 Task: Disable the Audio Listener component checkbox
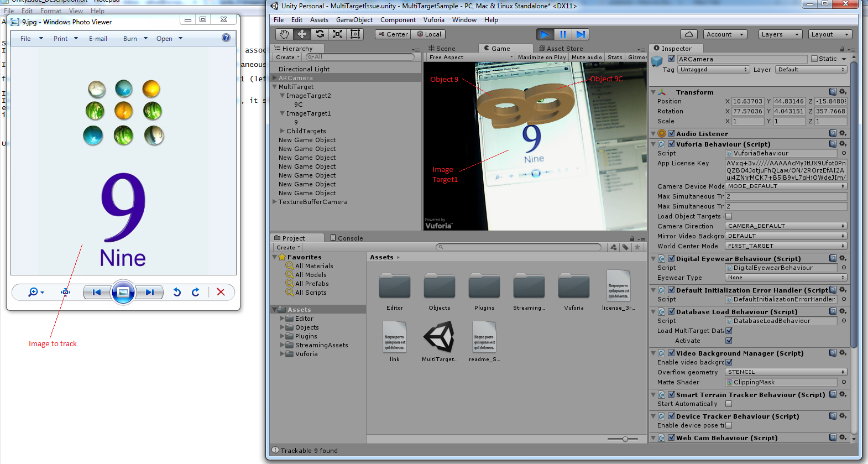click(x=671, y=133)
